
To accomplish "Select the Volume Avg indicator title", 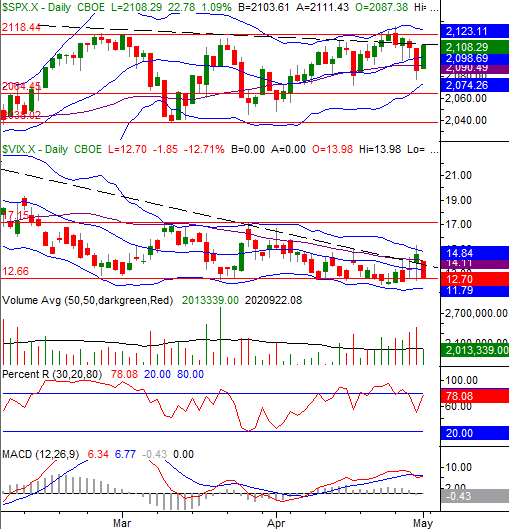I will pos(87,300).
